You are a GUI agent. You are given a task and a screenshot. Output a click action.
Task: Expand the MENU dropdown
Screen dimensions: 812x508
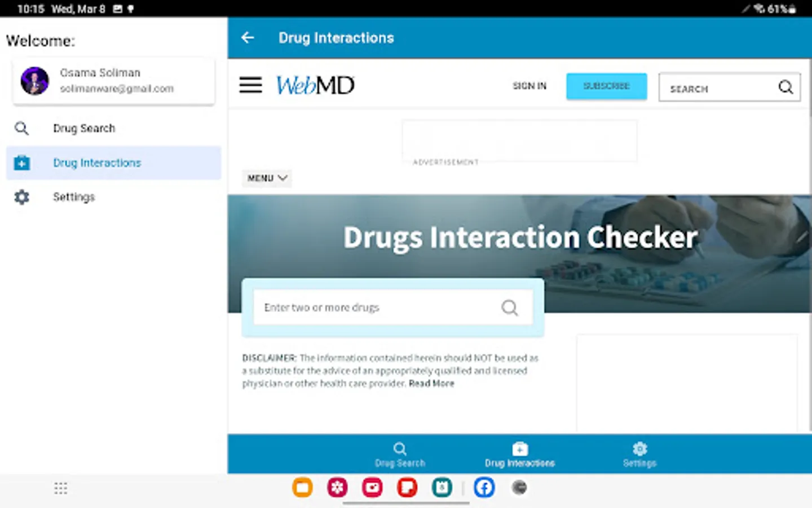pyautogui.click(x=267, y=178)
